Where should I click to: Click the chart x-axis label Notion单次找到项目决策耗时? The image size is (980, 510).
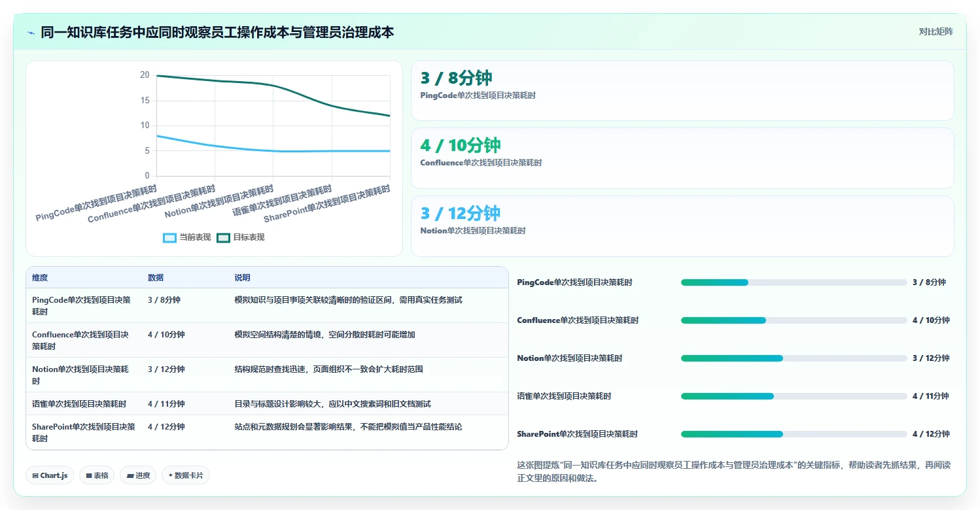point(219,201)
